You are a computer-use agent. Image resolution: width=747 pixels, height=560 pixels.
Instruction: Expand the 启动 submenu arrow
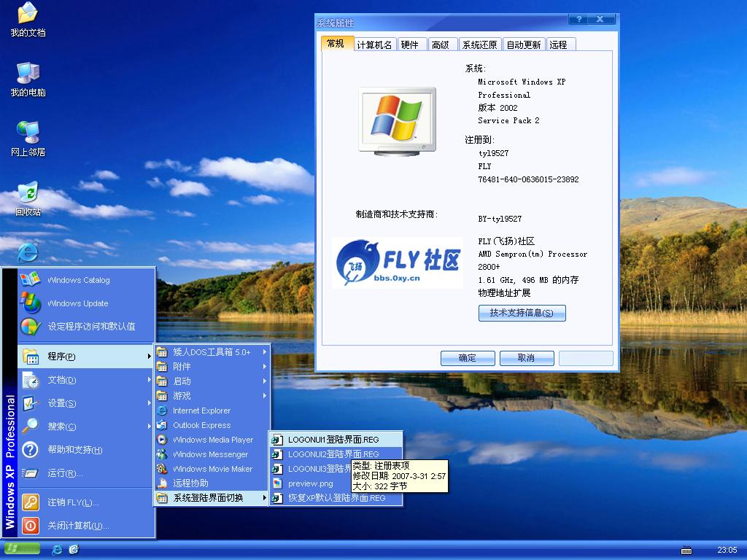point(264,381)
